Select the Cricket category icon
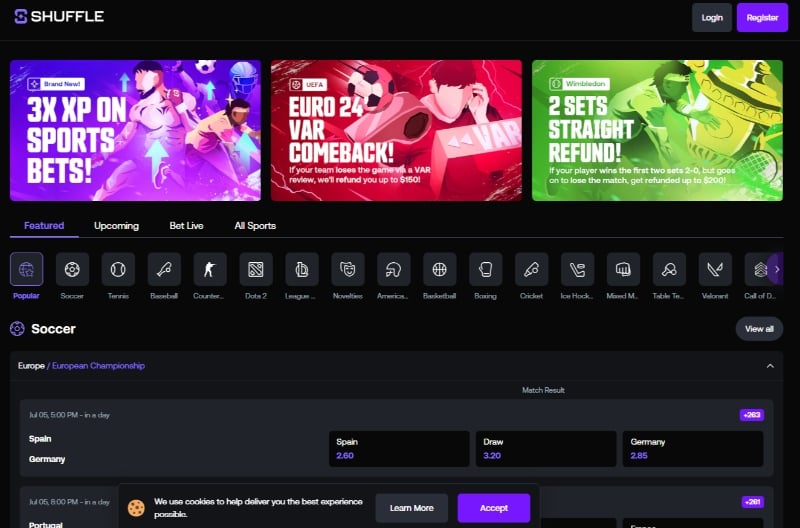This screenshot has width=800, height=528. point(532,269)
